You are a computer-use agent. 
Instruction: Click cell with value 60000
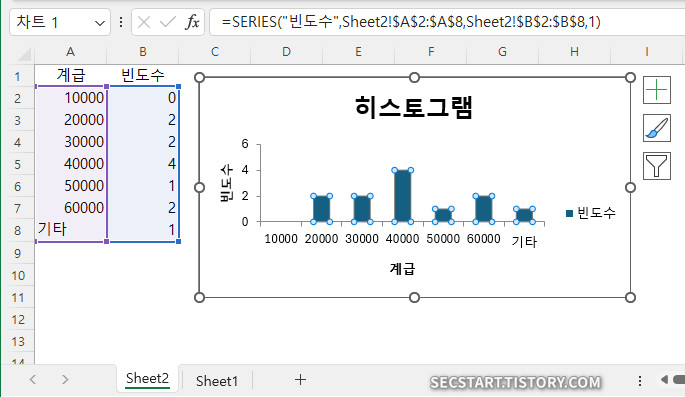coord(70,207)
